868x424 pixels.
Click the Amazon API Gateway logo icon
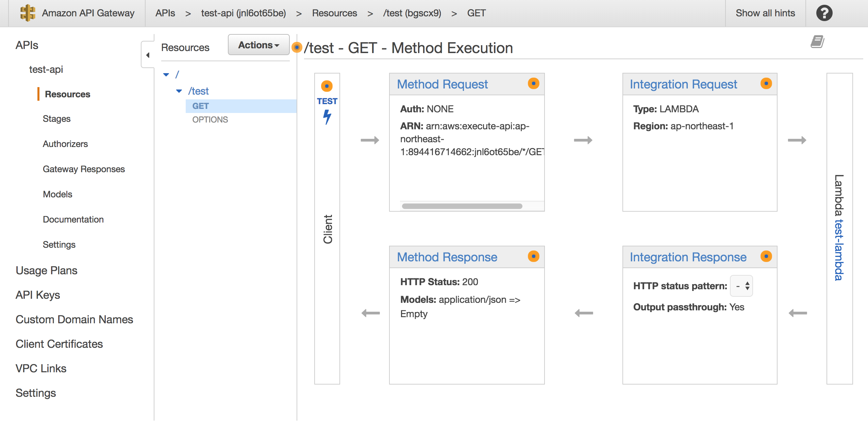tap(27, 13)
